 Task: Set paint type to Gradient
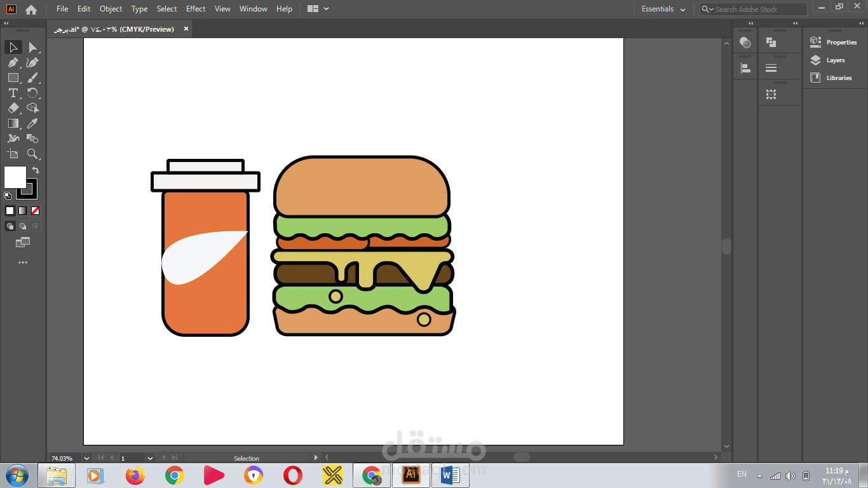click(22, 210)
